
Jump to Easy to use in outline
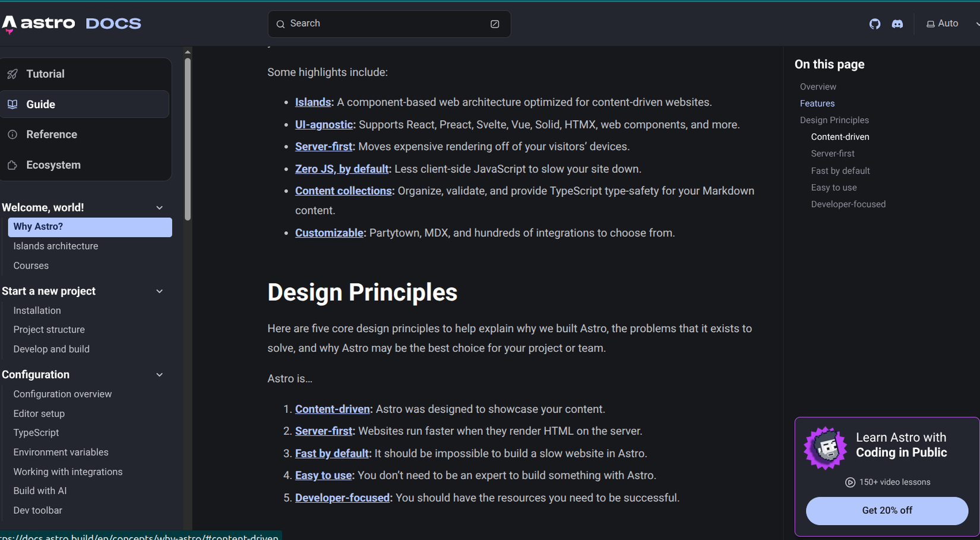tap(833, 187)
